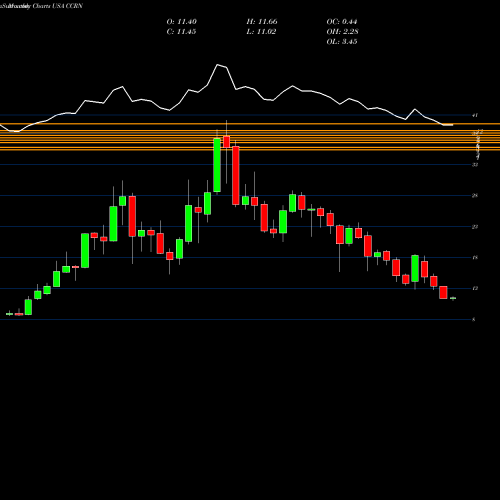Screen dimensions: 500x500
Task: Click the 8 price axis label
Action: pyautogui.click(x=474, y=319)
